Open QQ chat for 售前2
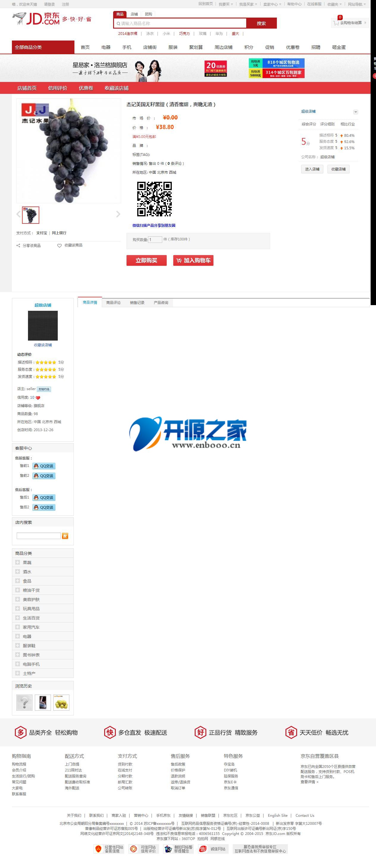 (44, 476)
